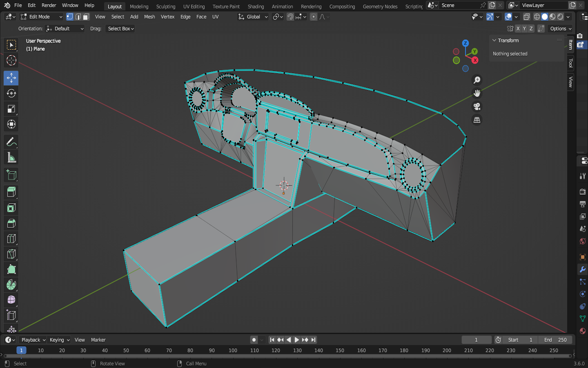Select the Spin tool
This screenshot has height=368, width=588.
11,285
